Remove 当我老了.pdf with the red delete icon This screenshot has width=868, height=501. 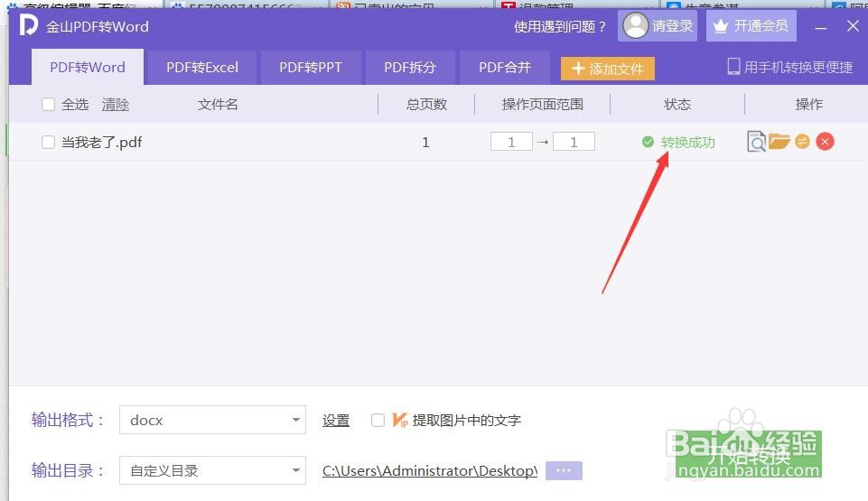click(825, 142)
